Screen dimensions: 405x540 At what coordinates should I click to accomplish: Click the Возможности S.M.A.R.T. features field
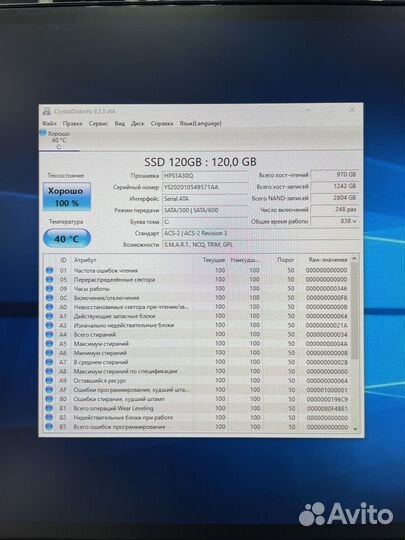[261, 245]
